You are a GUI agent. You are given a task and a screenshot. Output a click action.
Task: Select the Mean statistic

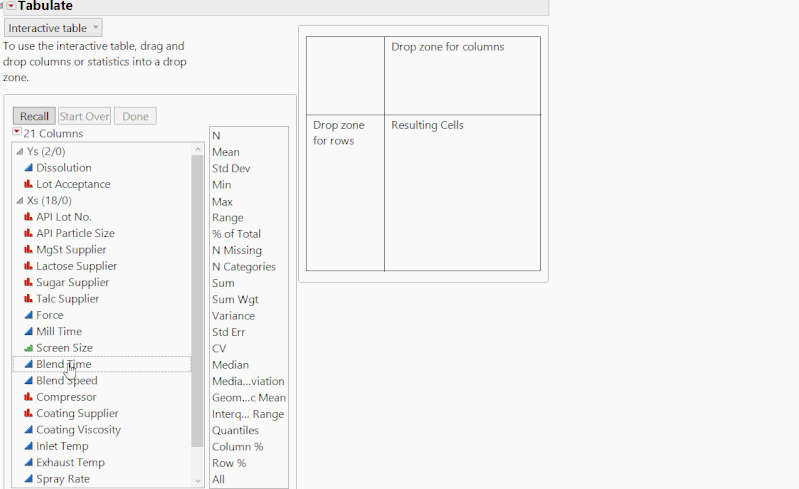point(226,152)
